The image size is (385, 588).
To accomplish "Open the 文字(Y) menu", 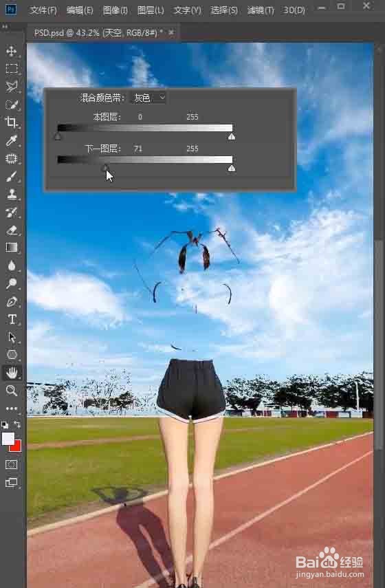I will (187, 10).
